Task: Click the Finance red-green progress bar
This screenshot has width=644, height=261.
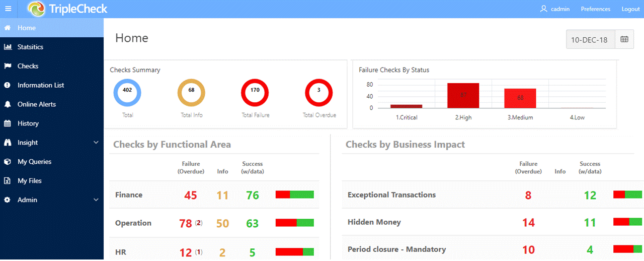Action: pos(295,194)
